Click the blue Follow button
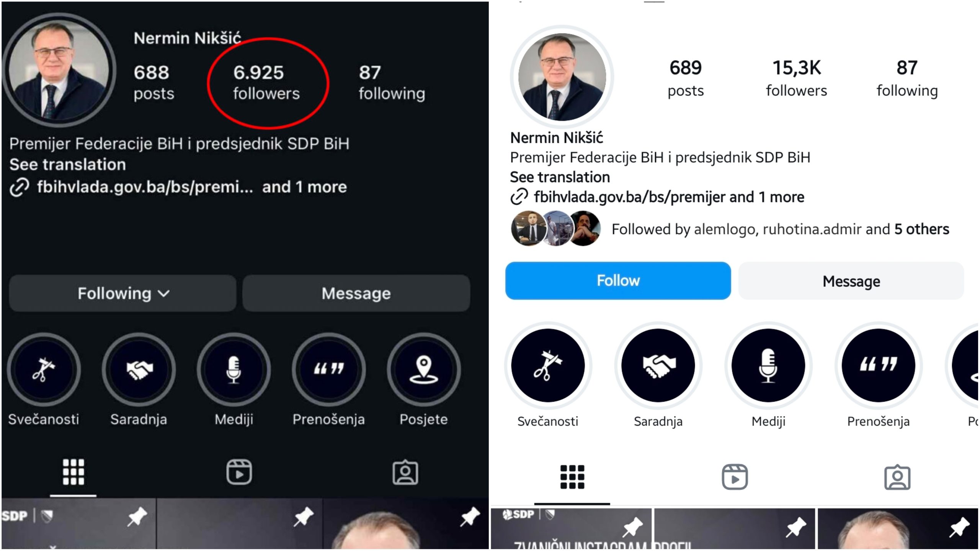Screen dimensions: 980x551 (618, 281)
